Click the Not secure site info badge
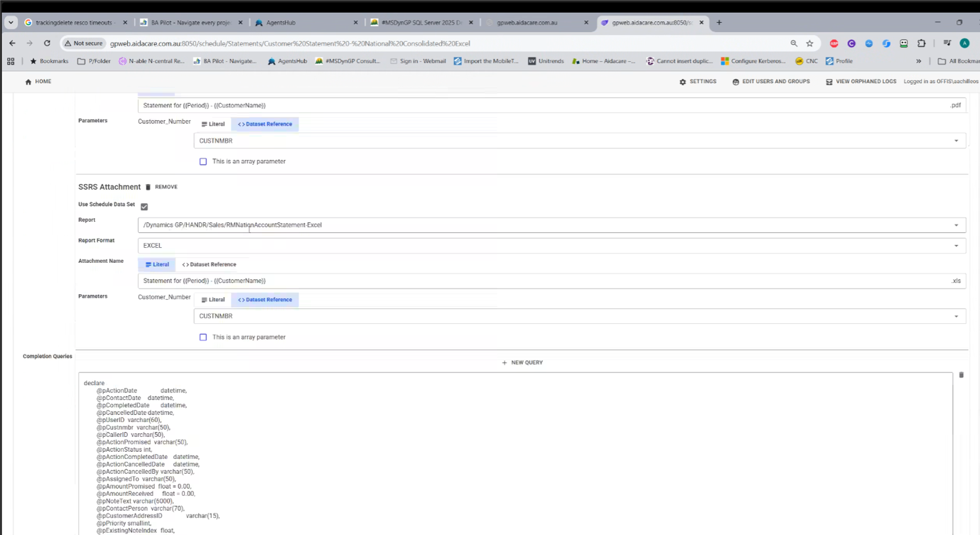Viewport: 980px width, 535px height. [84, 43]
